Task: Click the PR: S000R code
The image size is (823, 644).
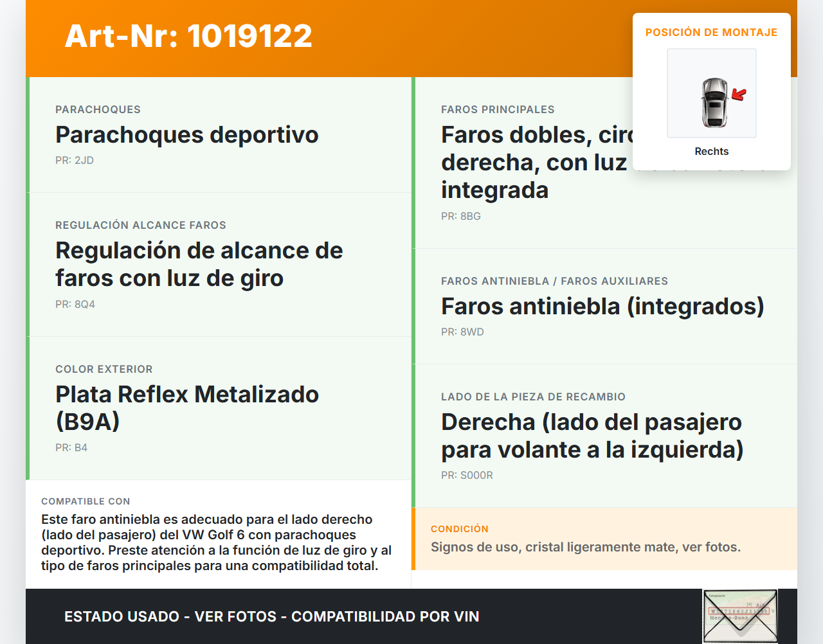Action: pyautogui.click(x=467, y=476)
